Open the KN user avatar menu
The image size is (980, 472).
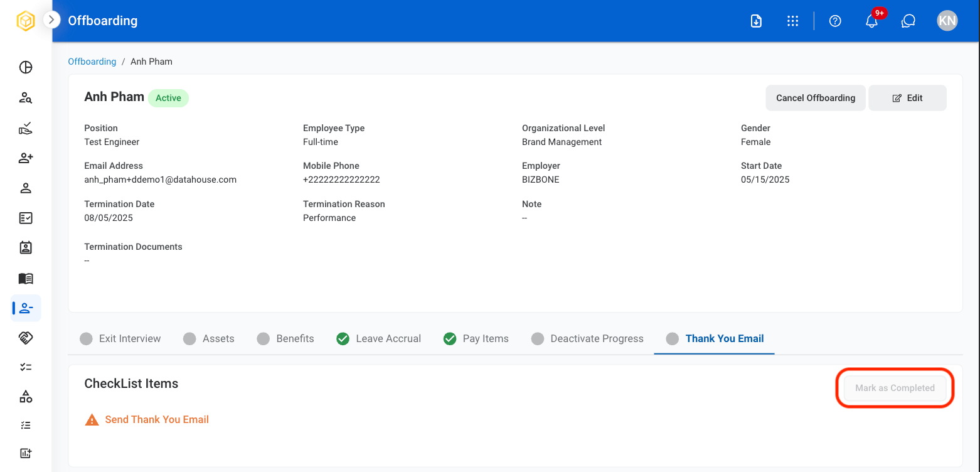[947, 21]
